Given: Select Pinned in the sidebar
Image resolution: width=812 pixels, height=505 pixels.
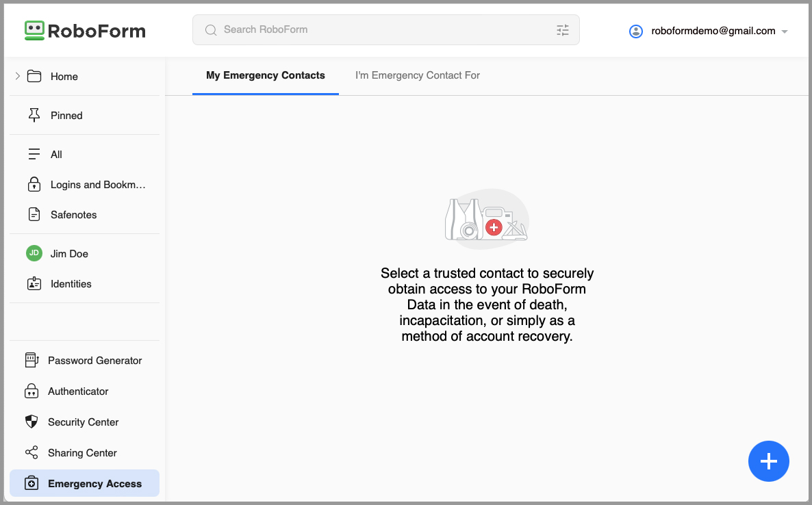Looking at the screenshot, I should (x=67, y=116).
